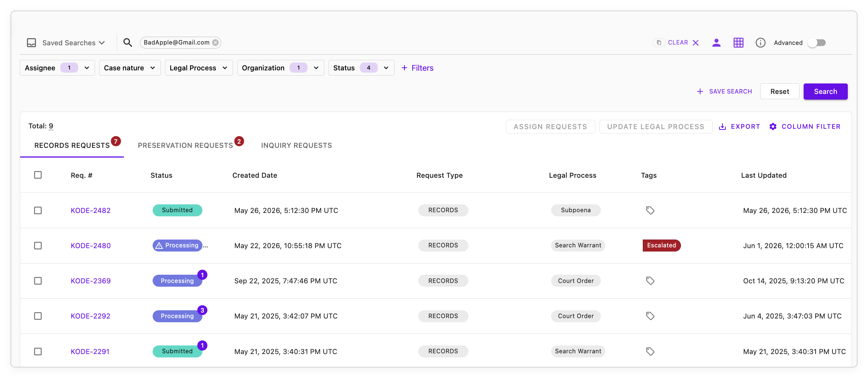Viewport: 868px width, 378px height.
Task: Toggle the Advanced switch
Action: [816, 43]
